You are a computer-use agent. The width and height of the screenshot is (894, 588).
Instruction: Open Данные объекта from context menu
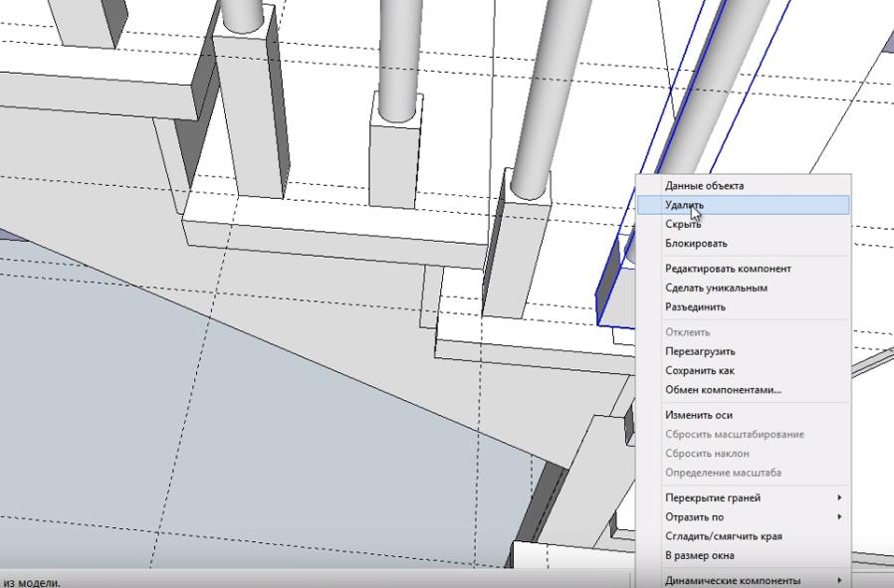(704, 185)
